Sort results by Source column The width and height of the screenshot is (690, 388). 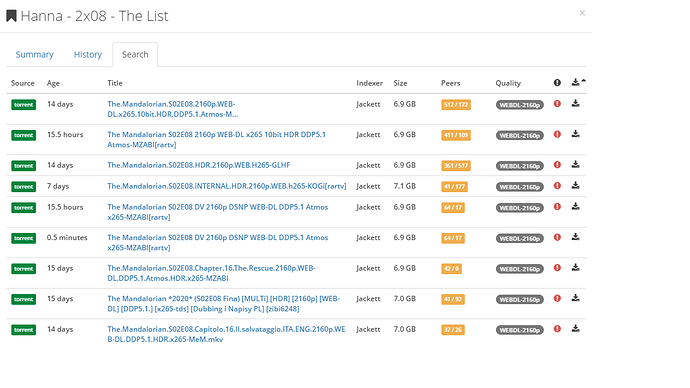pyautogui.click(x=22, y=83)
